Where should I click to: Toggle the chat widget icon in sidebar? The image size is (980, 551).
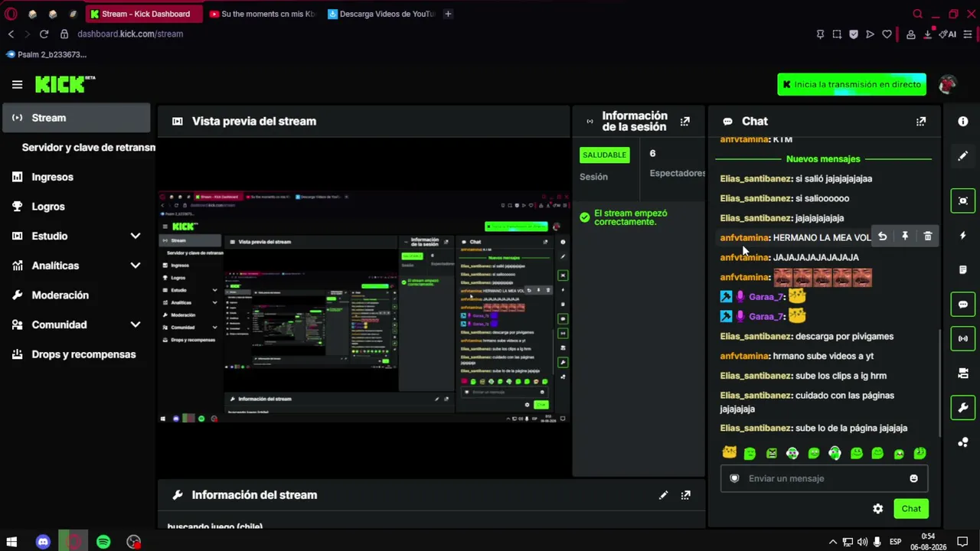pyautogui.click(x=963, y=304)
